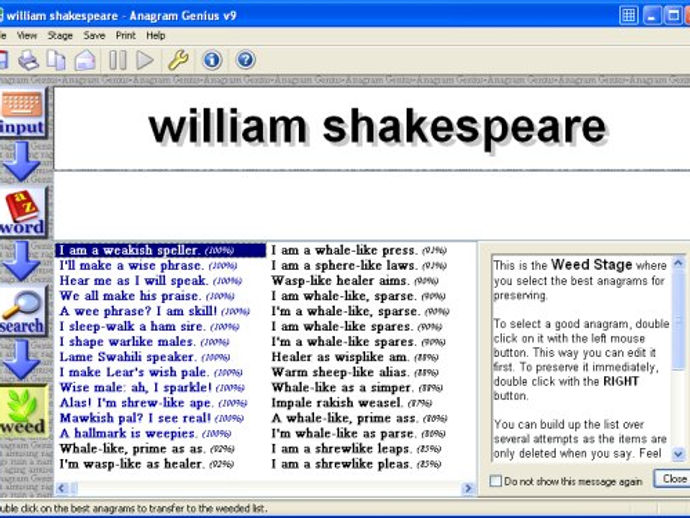Select 'I am a sphere-like laws.'
Image resolution: width=690 pixels, height=518 pixels.
point(359,266)
